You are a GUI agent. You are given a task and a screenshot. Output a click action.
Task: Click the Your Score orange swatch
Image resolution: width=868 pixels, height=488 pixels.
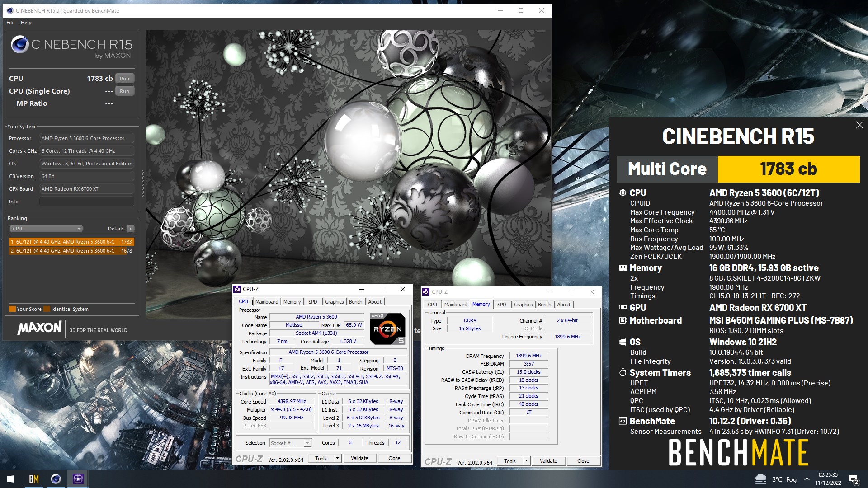(x=12, y=309)
